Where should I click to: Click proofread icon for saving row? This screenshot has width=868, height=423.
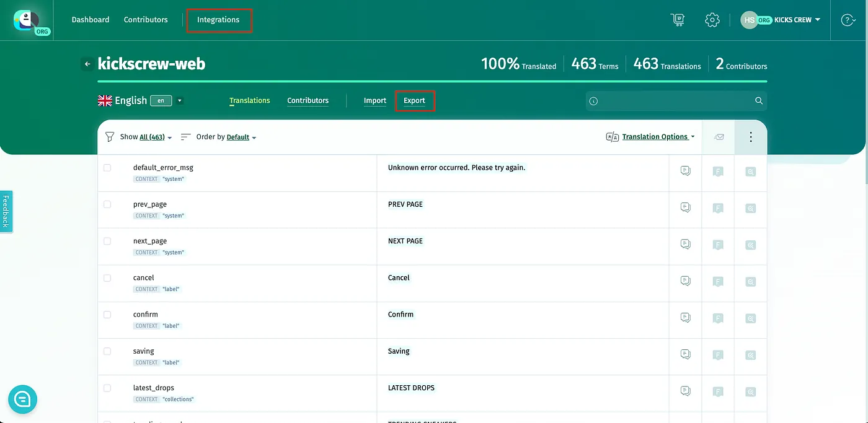(751, 355)
